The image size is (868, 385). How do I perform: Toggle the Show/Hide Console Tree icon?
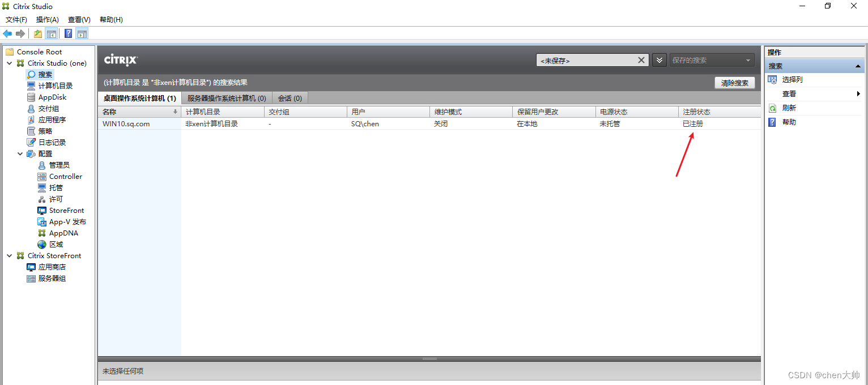pos(51,33)
